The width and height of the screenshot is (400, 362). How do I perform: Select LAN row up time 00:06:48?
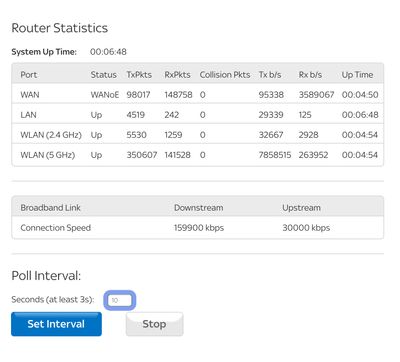pyautogui.click(x=360, y=115)
